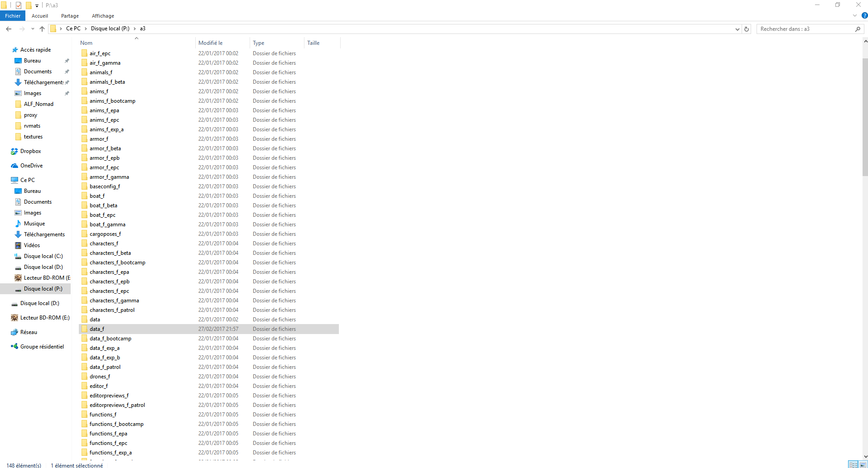Switch to large icons view in status bar
868x468 pixels.
point(863,465)
